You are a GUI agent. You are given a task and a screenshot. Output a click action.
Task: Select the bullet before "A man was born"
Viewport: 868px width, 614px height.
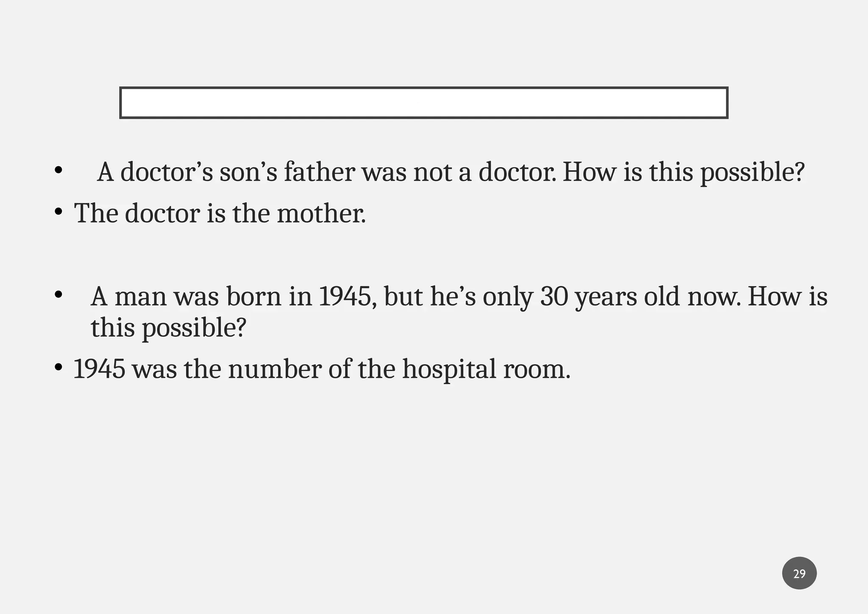click(x=58, y=294)
